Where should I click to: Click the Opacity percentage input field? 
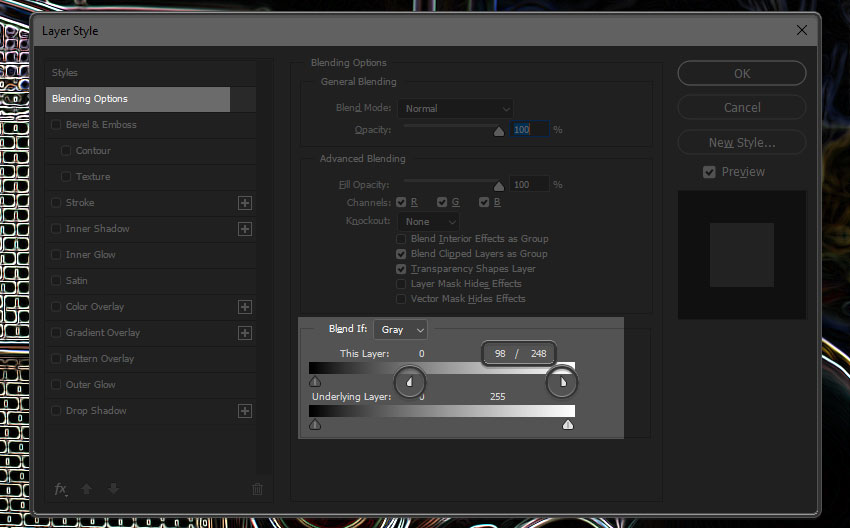coord(529,130)
